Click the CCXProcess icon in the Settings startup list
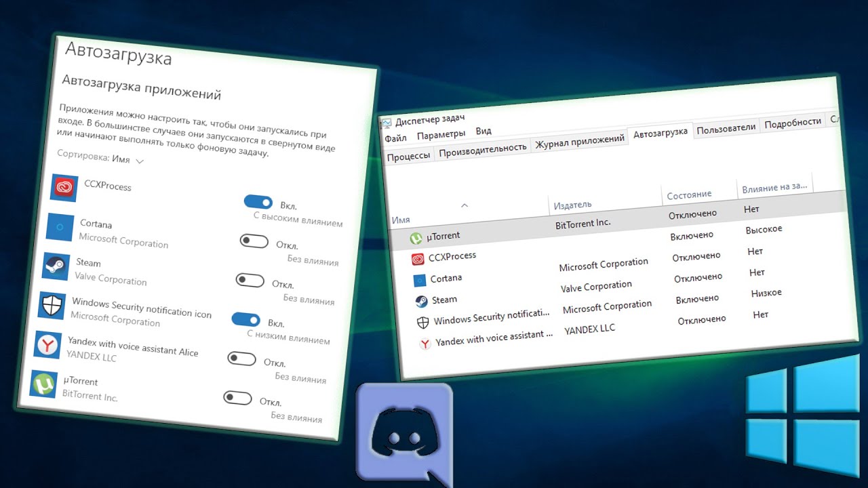 pyautogui.click(x=64, y=188)
